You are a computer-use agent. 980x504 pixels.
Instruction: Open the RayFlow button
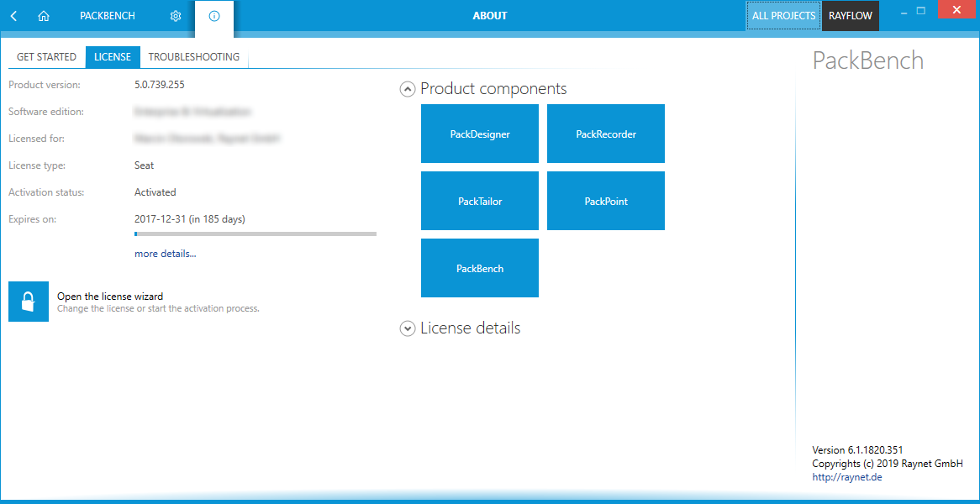pyautogui.click(x=851, y=16)
